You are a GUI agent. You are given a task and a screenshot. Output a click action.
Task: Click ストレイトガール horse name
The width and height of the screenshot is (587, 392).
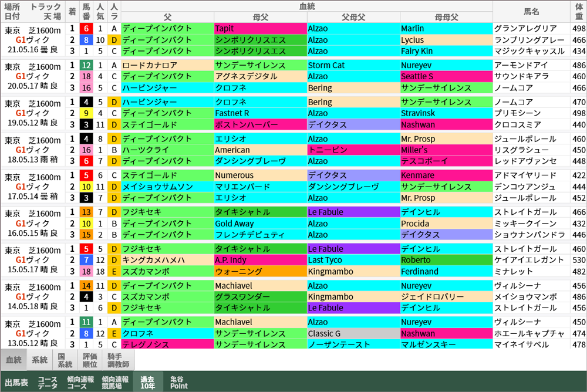pos(531,212)
